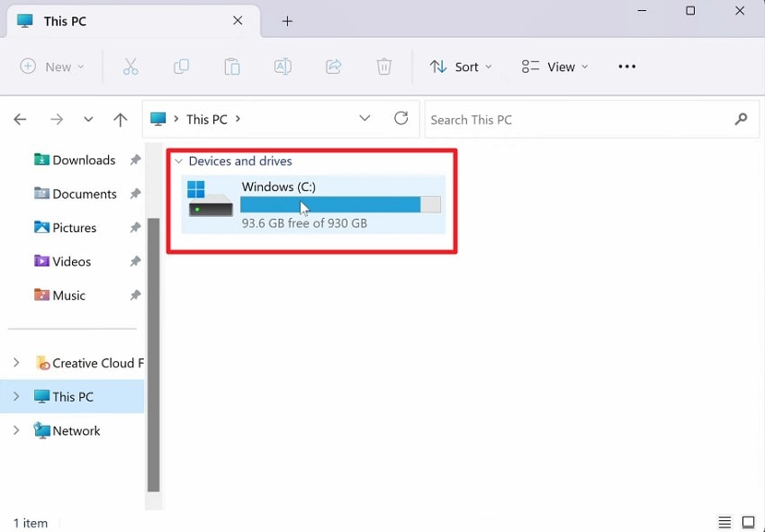Open the See more menu
Image resolution: width=765 pixels, height=532 pixels.
(x=626, y=66)
